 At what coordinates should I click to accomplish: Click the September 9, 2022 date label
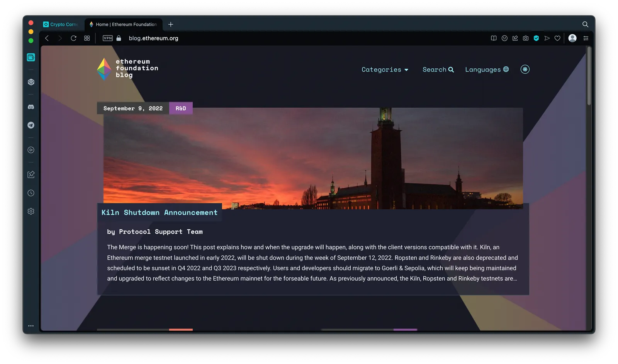click(x=133, y=108)
